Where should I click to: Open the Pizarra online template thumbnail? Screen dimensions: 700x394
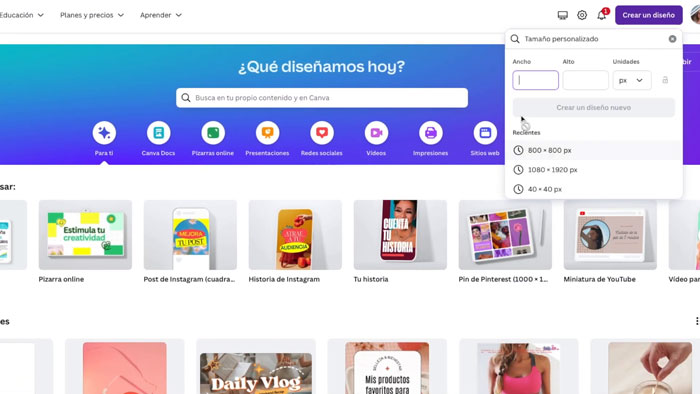[85, 235]
